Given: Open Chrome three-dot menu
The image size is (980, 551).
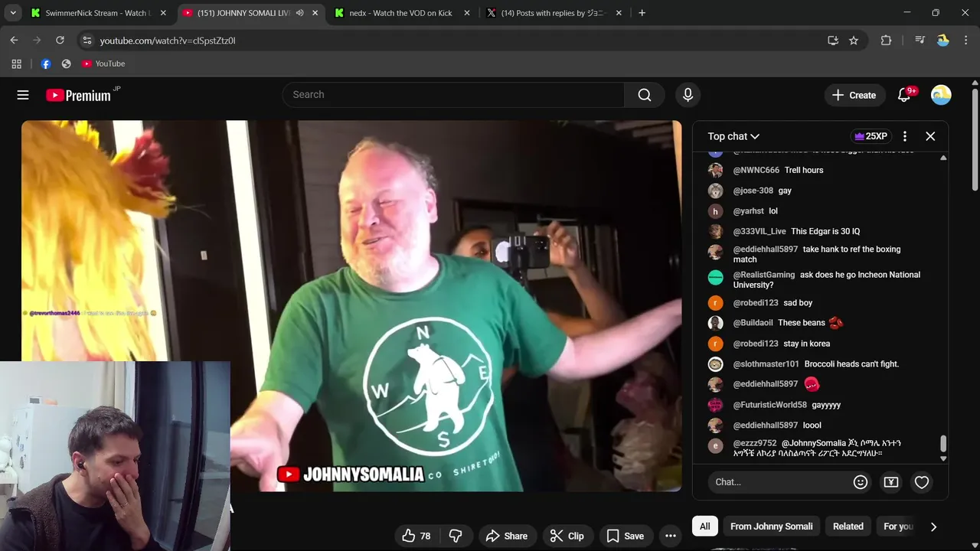Looking at the screenshot, I should [x=966, y=41].
